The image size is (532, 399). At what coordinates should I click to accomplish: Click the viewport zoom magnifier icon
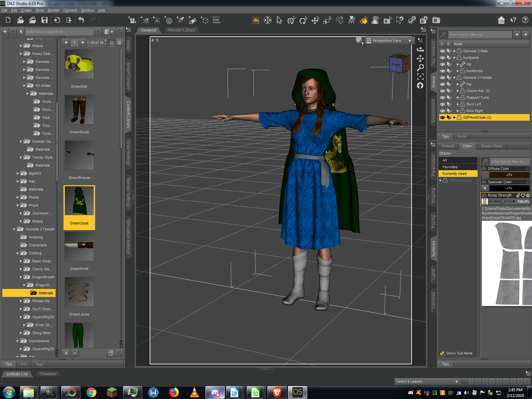coord(420,67)
